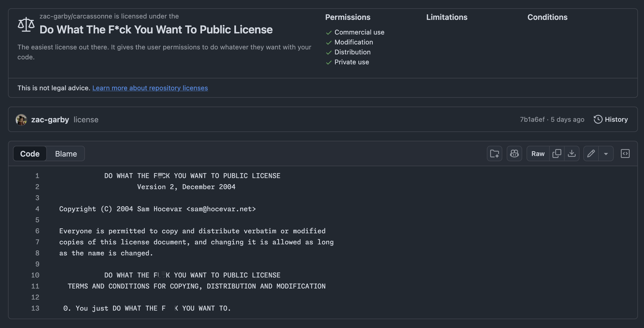Click the Raw button

[537, 154]
